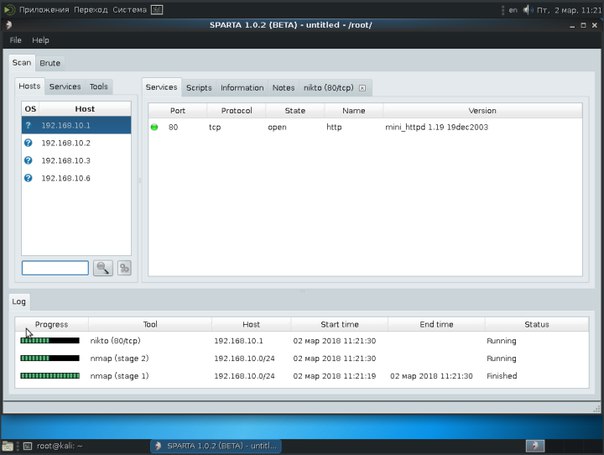Click the question mark icon for 192.168.10.2

29,143
